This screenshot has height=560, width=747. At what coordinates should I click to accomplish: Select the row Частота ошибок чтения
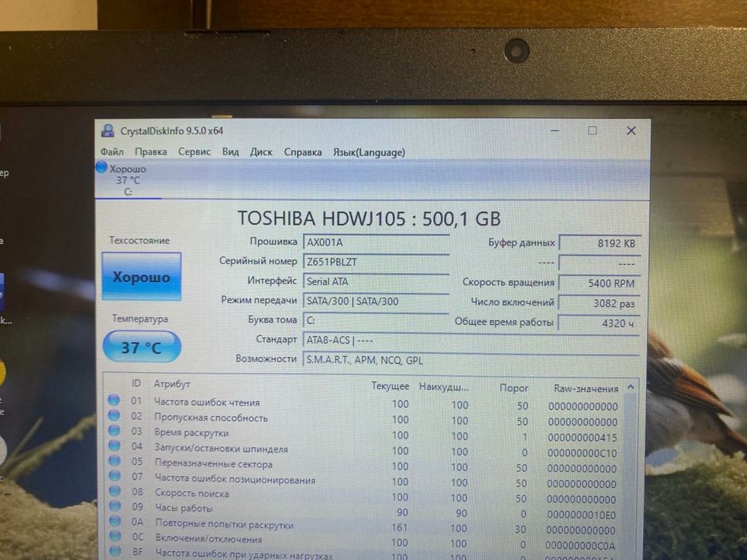tap(364, 404)
